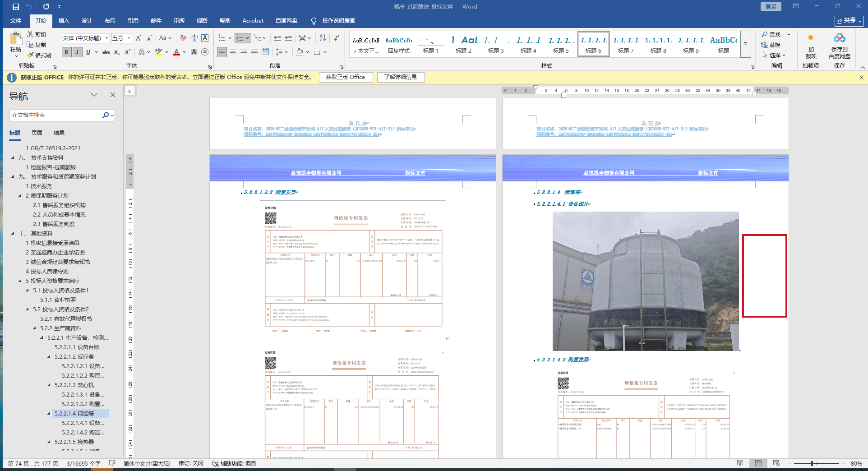The height and width of the screenshot is (471, 868).
Task: Open the text effects (outlined A) tool
Action: 142,52
